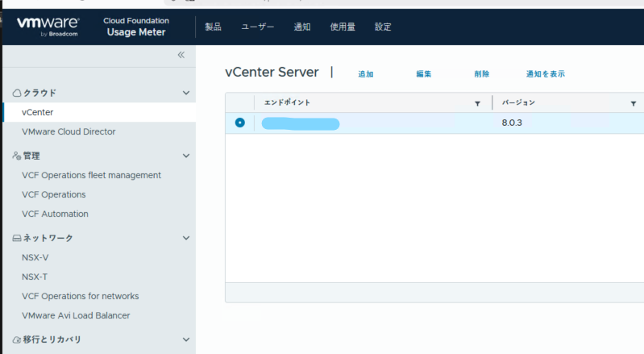Click the 追加 button to add vCenter
This screenshot has width=644, height=354.
tap(366, 73)
